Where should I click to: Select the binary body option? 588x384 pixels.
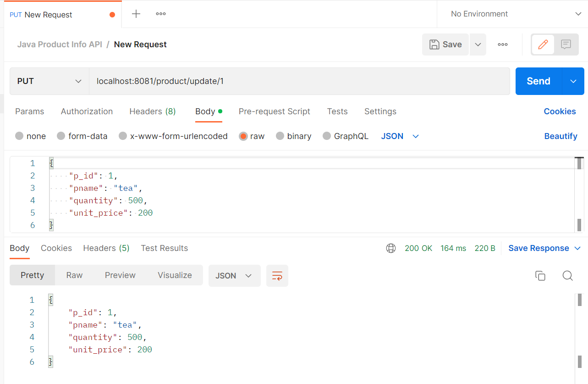click(294, 136)
